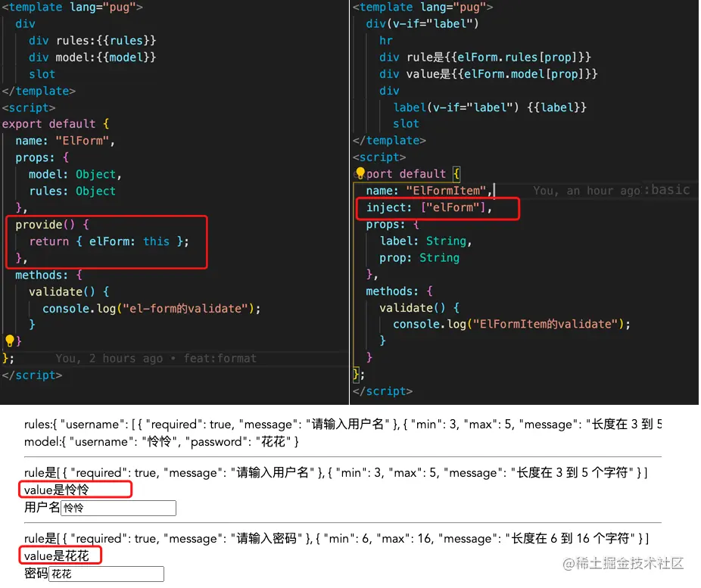Click the 'value是怜怜' text in rendered page

coord(56,490)
